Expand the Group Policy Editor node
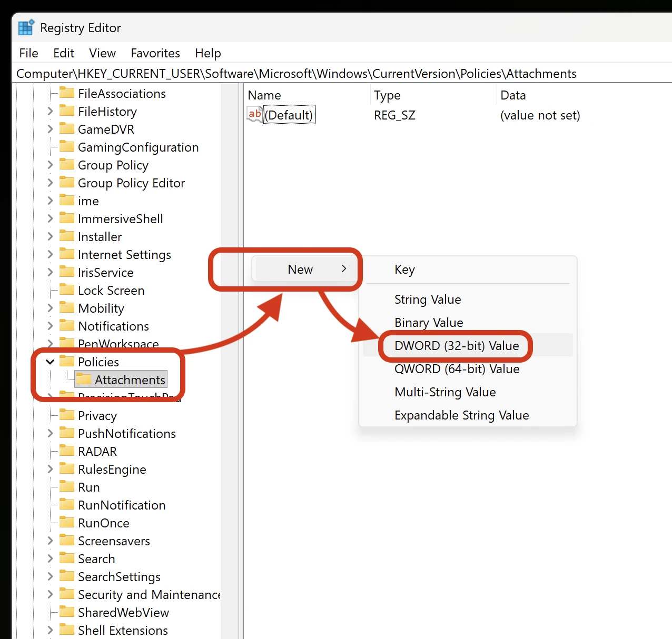Screen dimensions: 672x639 [x=50, y=183]
